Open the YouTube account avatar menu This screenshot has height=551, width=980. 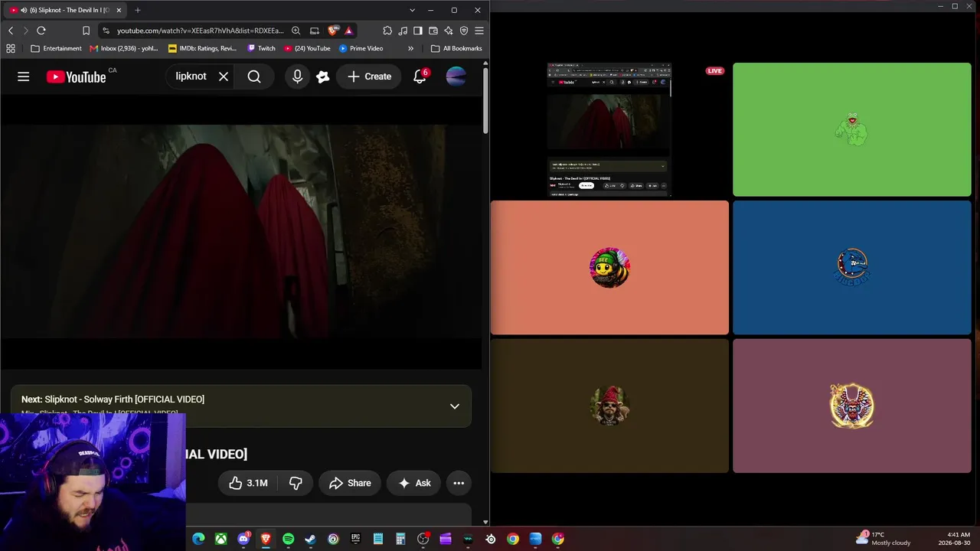click(x=456, y=77)
